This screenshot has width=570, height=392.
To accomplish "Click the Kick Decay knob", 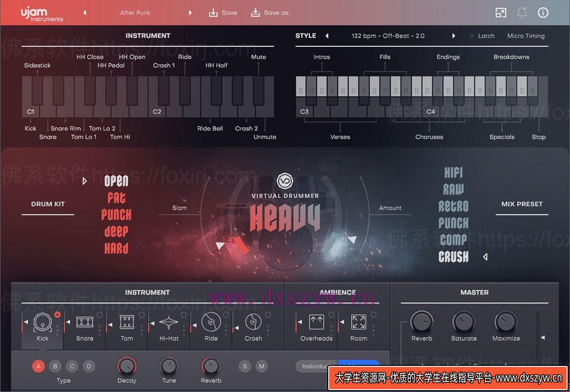I will (126, 366).
